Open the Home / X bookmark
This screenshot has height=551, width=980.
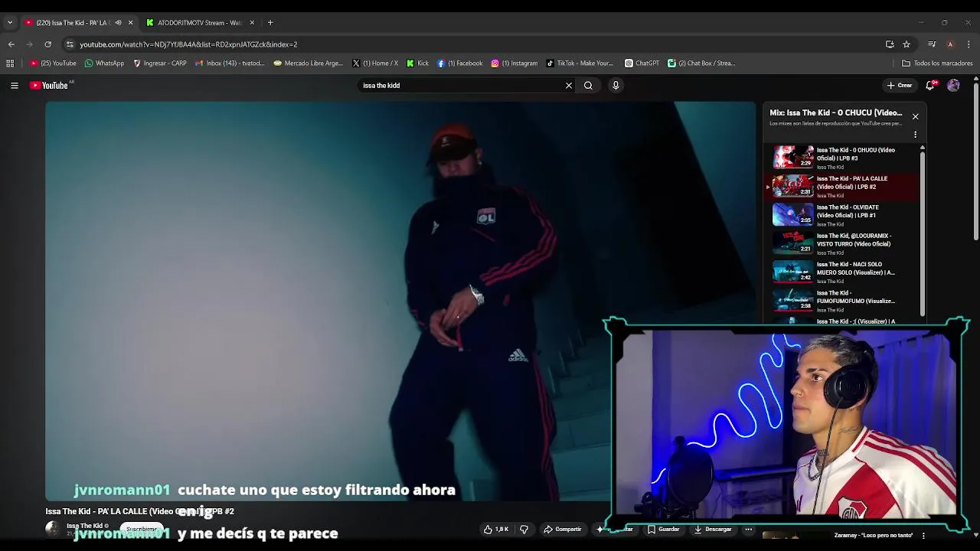click(375, 64)
